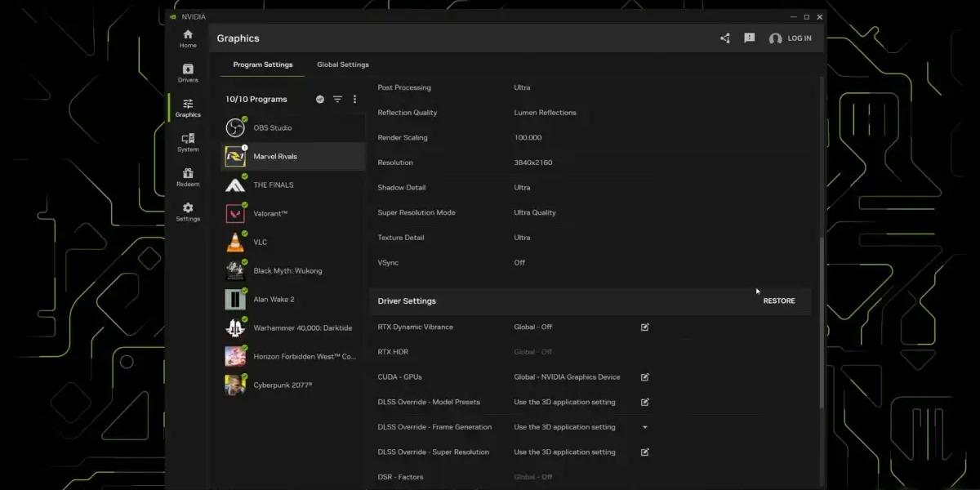Click the Graphics page title

tap(238, 38)
